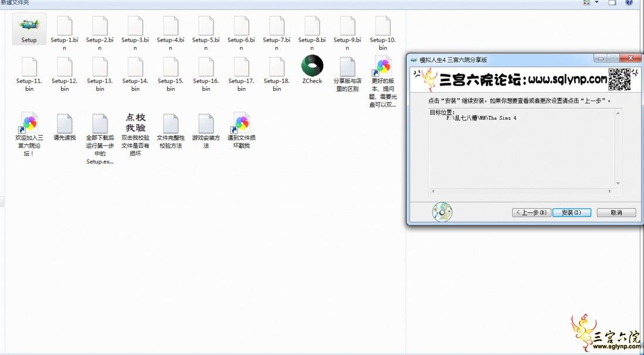Screen dimensions: 644x355
Task: Select the 欢迎加入三宫六院论坛 shortcut
Action: pos(29,134)
